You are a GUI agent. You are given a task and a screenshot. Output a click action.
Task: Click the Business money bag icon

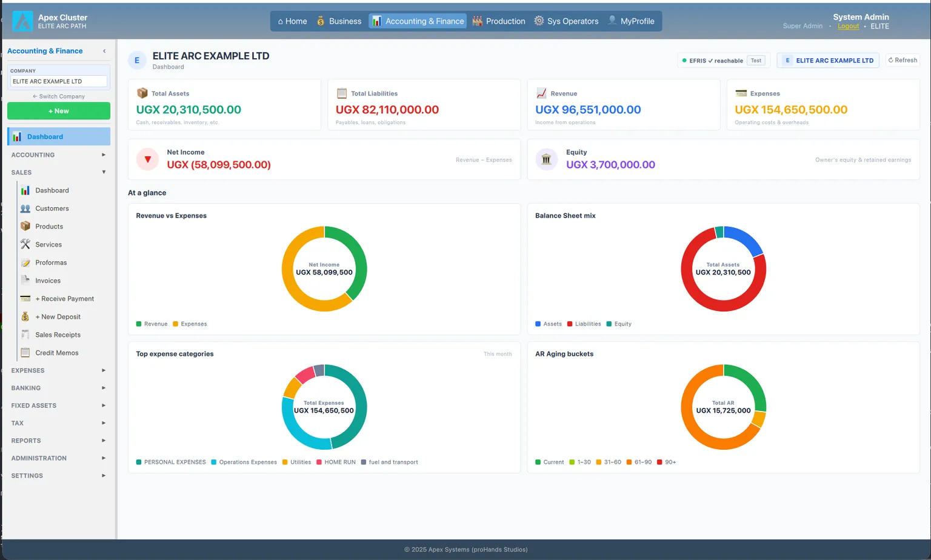point(321,21)
